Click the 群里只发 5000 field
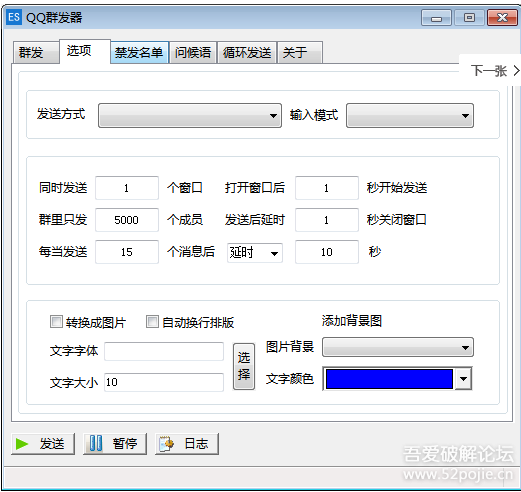Image resolution: width=521 pixels, height=492 pixels. (x=127, y=220)
